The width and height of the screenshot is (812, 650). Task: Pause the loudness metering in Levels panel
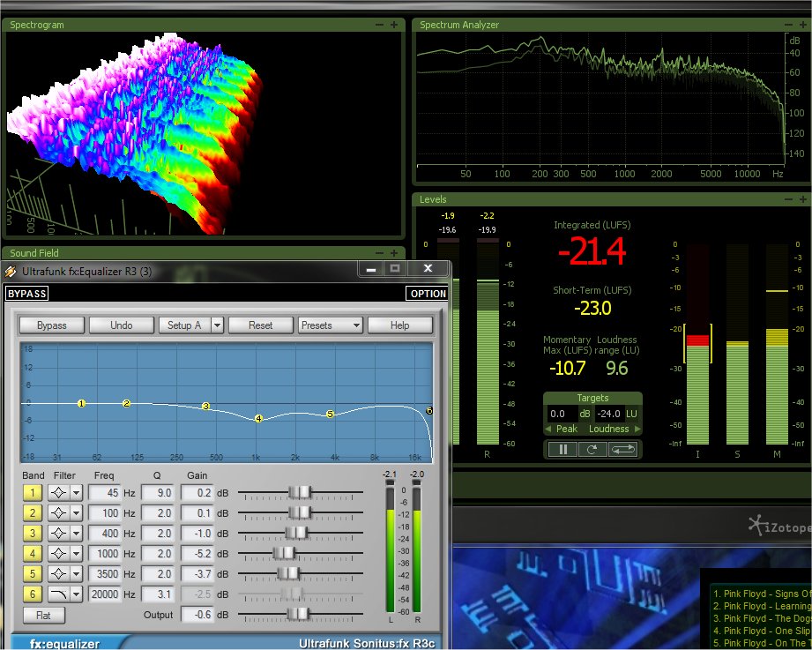coord(562,449)
